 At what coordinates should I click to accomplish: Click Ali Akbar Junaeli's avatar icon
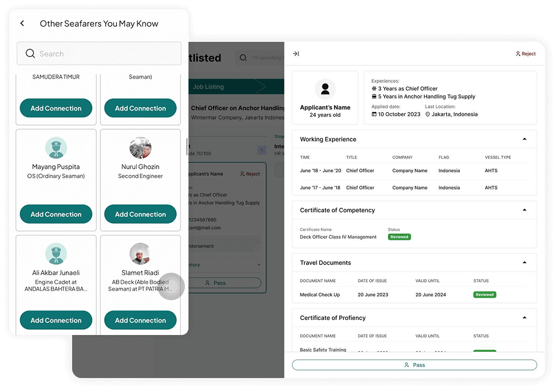pyautogui.click(x=56, y=254)
